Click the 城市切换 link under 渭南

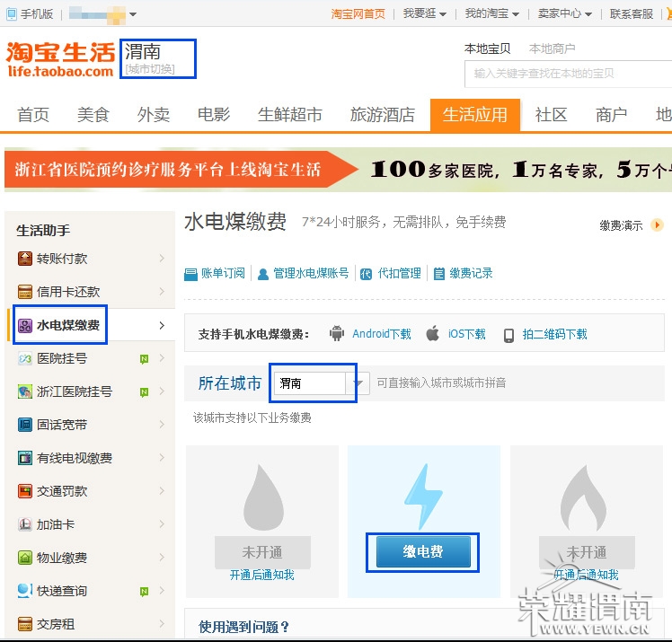click(x=150, y=69)
